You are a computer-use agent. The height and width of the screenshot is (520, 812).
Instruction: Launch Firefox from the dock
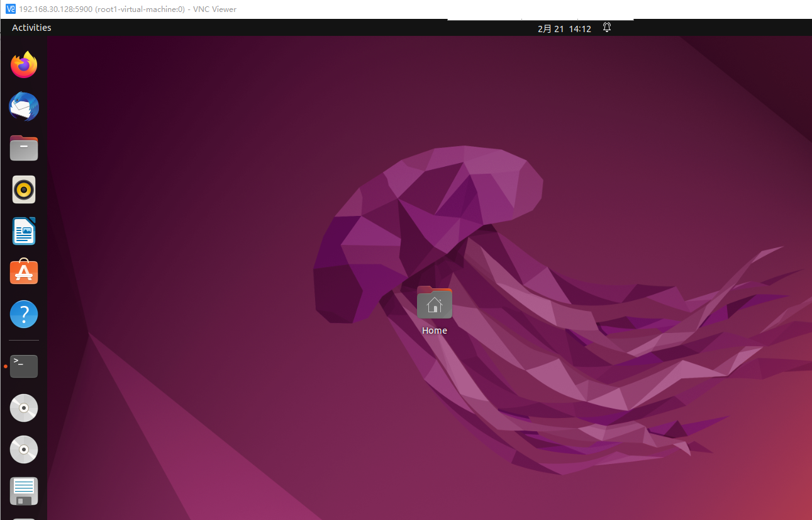tap(24, 65)
